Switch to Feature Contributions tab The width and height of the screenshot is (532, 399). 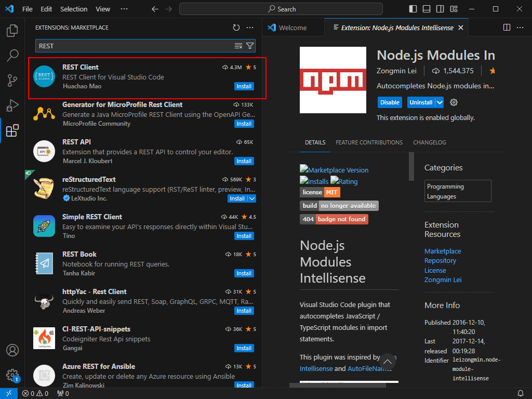pyautogui.click(x=369, y=142)
